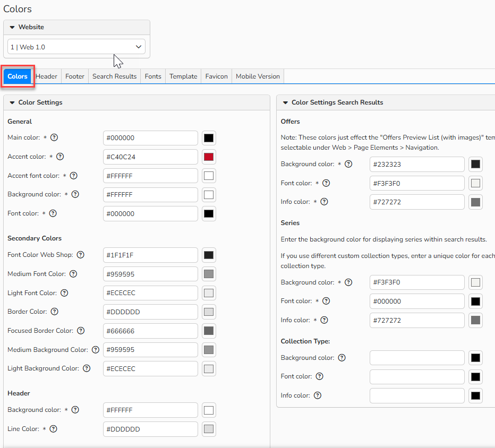The width and height of the screenshot is (495, 448).
Task: Open help for Medium Font Color
Action: click(x=73, y=274)
